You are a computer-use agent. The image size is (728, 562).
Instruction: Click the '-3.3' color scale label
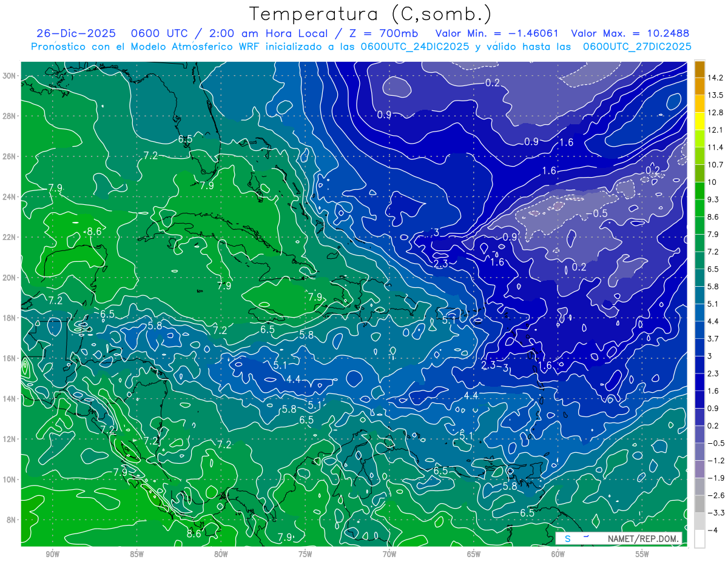(x=715, y=513)
